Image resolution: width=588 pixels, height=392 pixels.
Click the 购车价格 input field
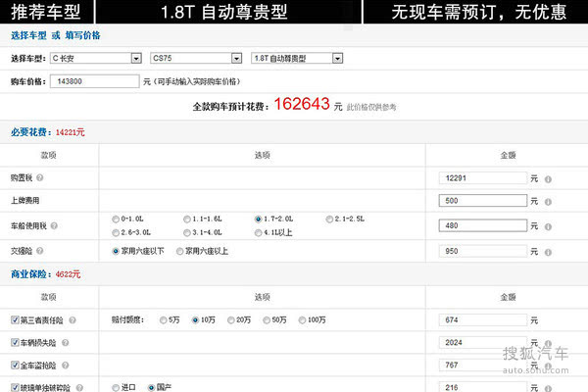coord(97,81)
